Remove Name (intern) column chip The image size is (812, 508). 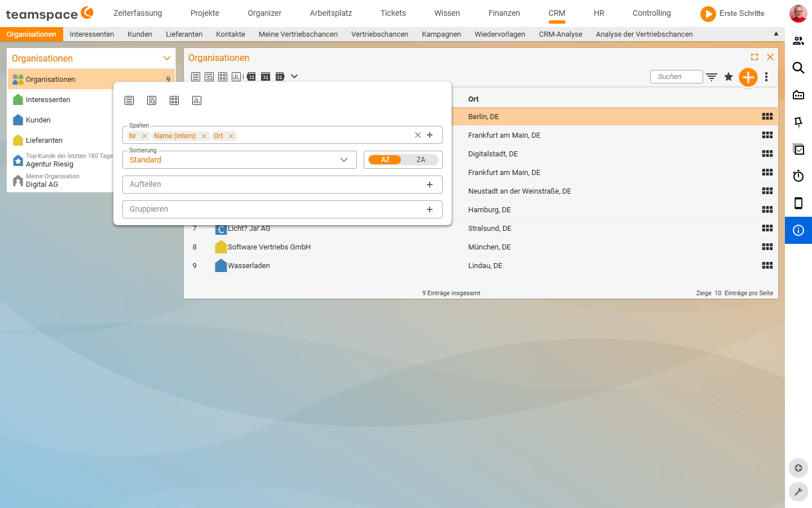tap(204, 136)
